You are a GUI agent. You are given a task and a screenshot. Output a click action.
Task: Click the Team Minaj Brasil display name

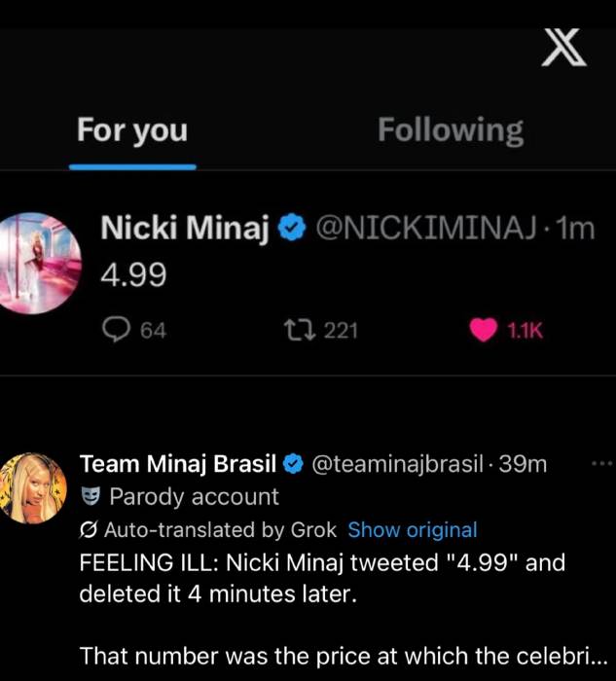(178, 464)
